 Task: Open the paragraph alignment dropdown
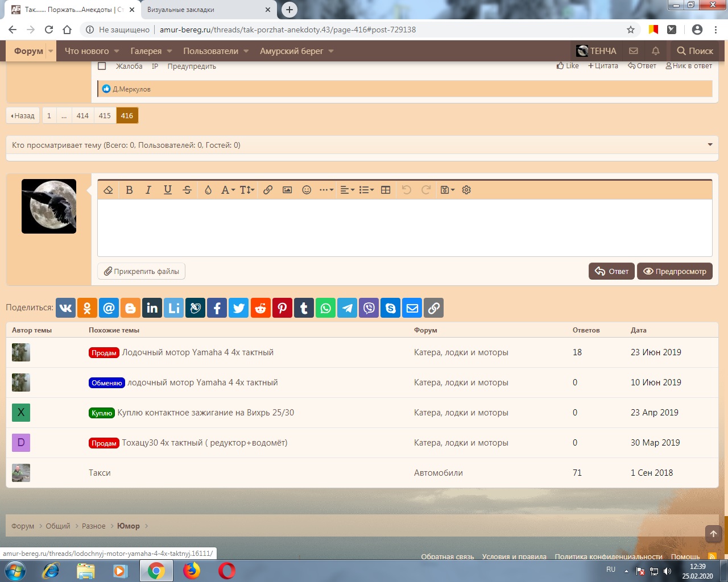[x=347, y=190]
